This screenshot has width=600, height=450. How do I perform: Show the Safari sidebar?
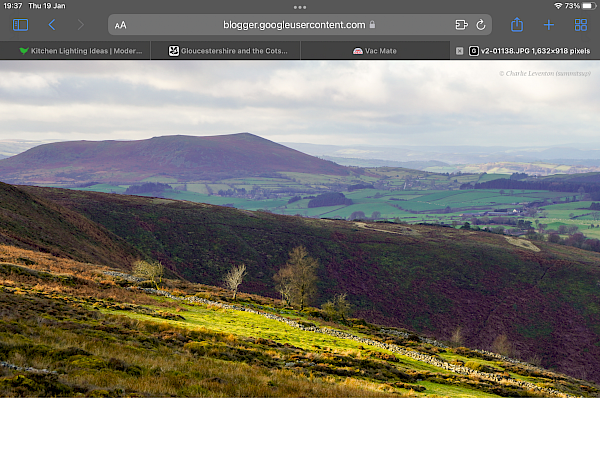[x=20, y=25]
